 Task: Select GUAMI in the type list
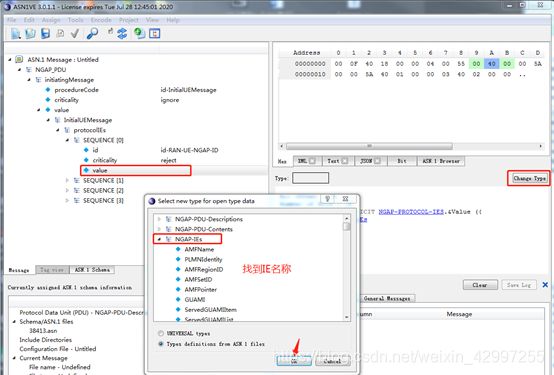195,299
